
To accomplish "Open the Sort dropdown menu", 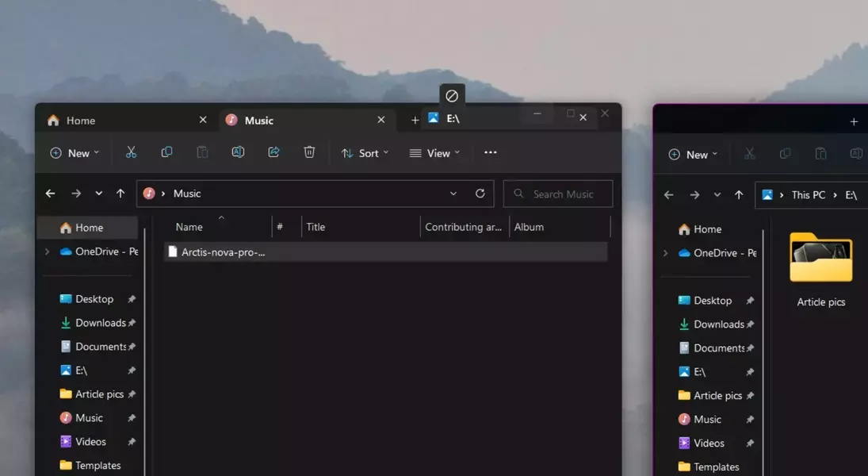I will coord(365,153).
